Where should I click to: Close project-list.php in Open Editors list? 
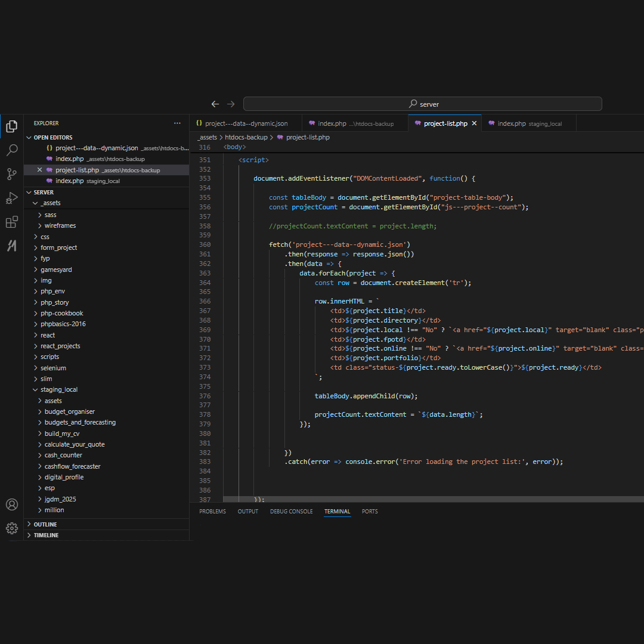click(39, 169)
